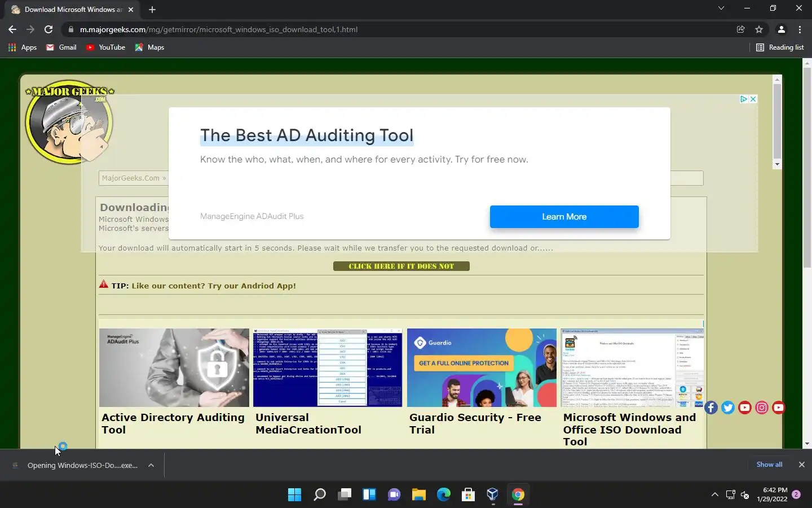Screen dimensions: 812x508
Task: Click 'Active Directory Auditing Tool' title
Action: [x=173, y=423]
